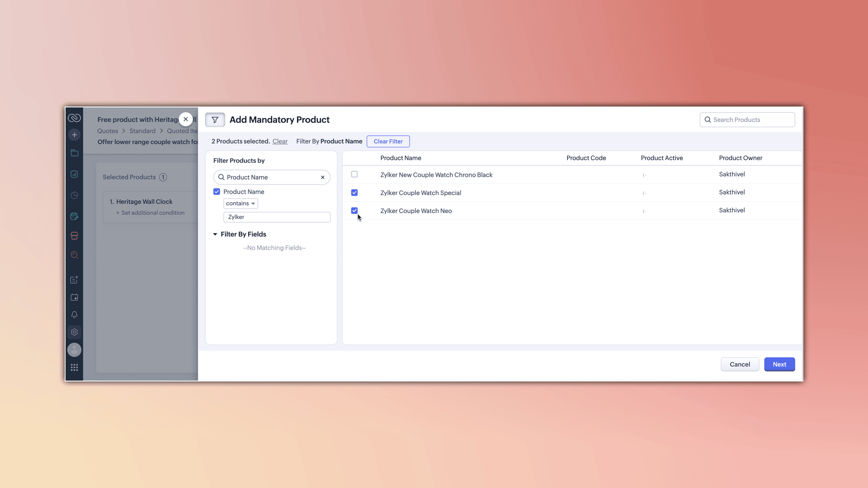Collapse the Filter By Fields section

pyautogui.click(x=215, y=234)
